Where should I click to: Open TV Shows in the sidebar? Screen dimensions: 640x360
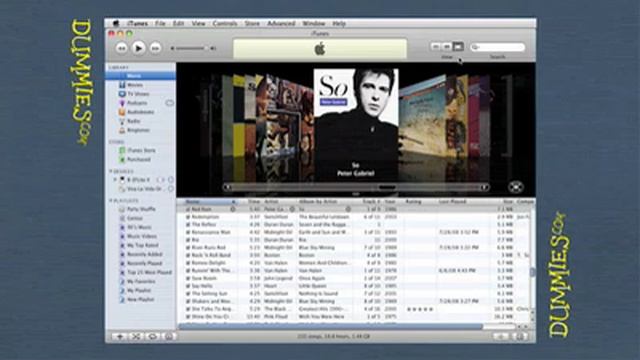[138, 94]
